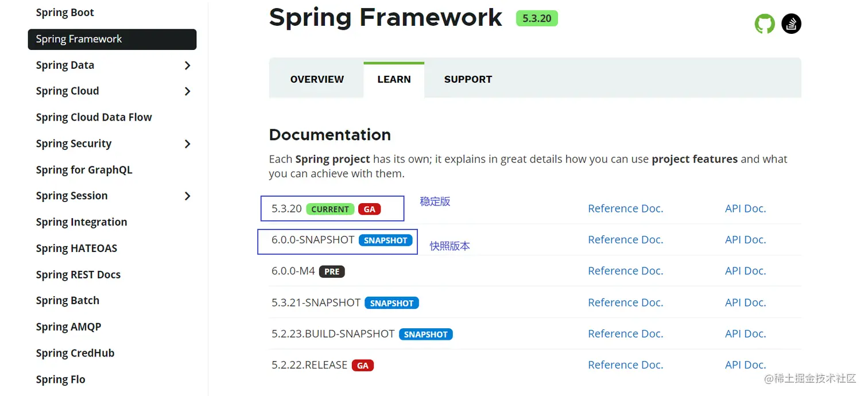Open Reference Doc. for 6.0.0-M4

pos(625,271)
